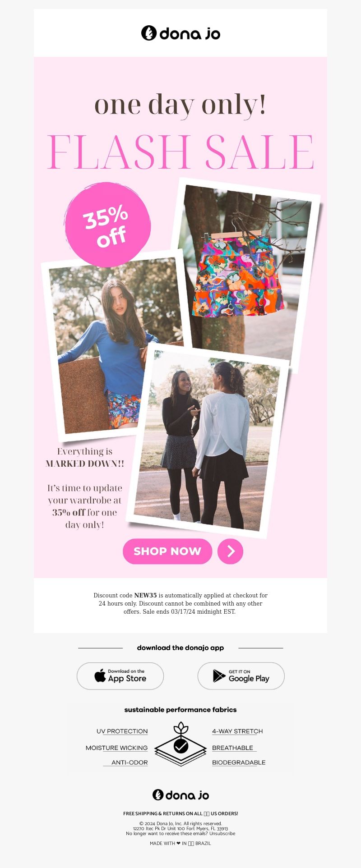Click the Dona Jo header logo
Screen dimensions: 361x868
pyautogui.click(x=180, y=33)
